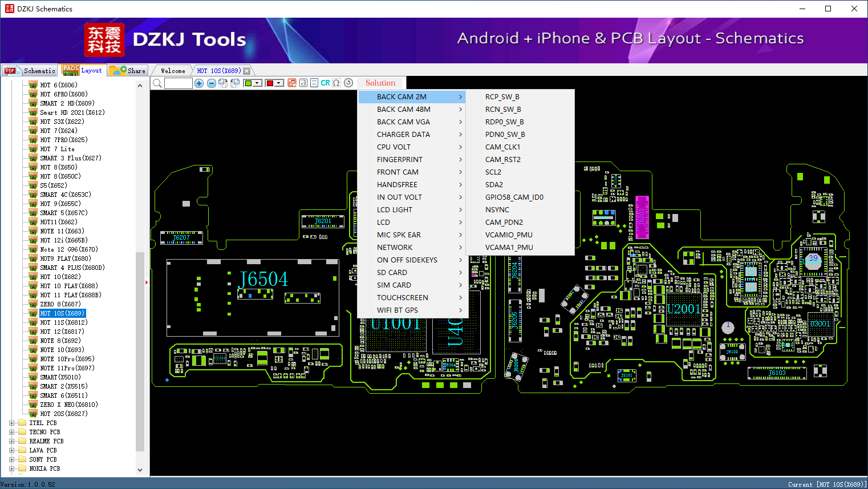Screen dimensions: 868x489
Task: Select SMART 3 Plus(X627) tree item
Action: coord(70,158)
